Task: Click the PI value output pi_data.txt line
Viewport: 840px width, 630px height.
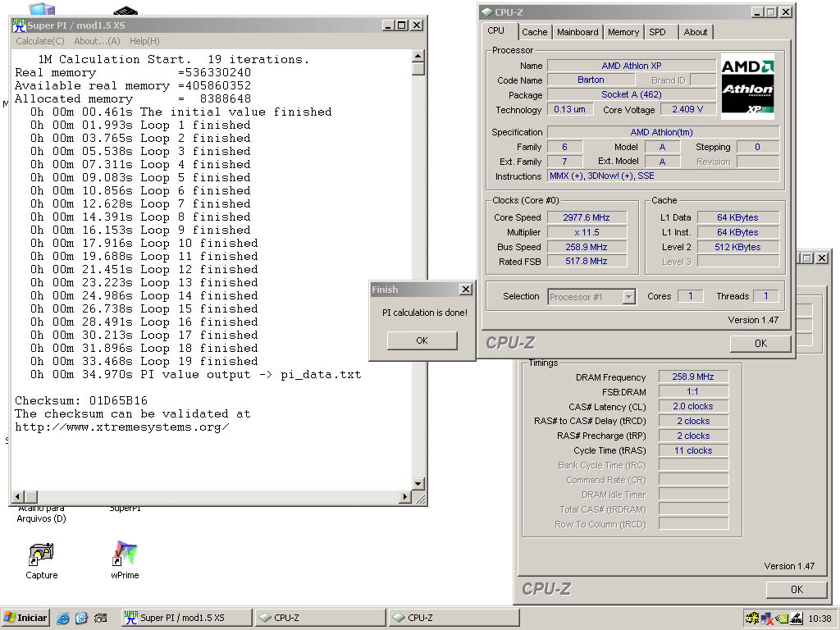Action: click(x=195, y=374)
